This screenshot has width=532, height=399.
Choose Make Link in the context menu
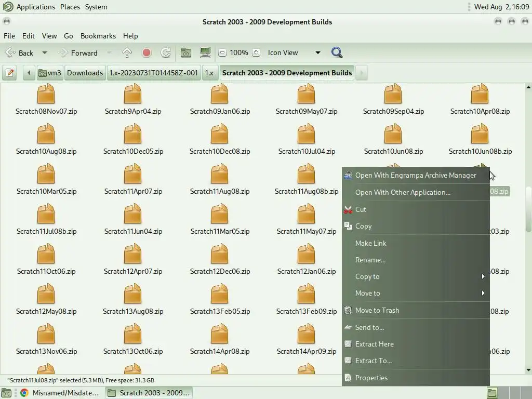(x=416, y=243)
